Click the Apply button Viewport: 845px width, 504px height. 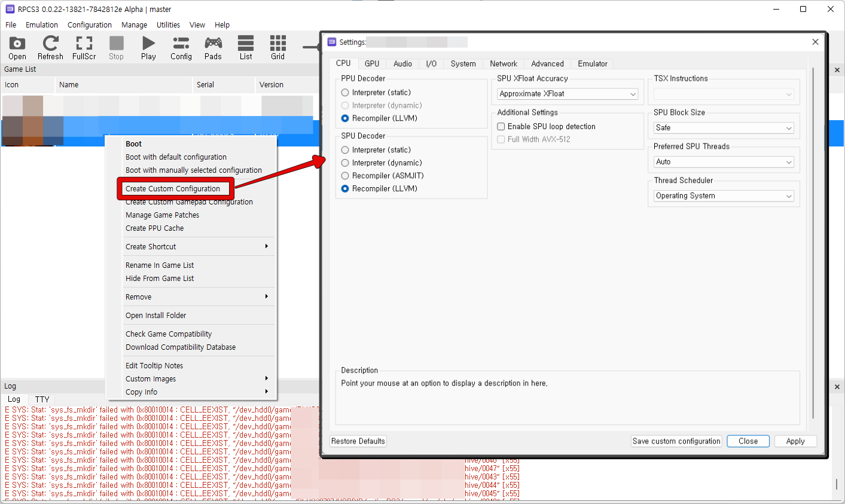[x=795, y=441]
